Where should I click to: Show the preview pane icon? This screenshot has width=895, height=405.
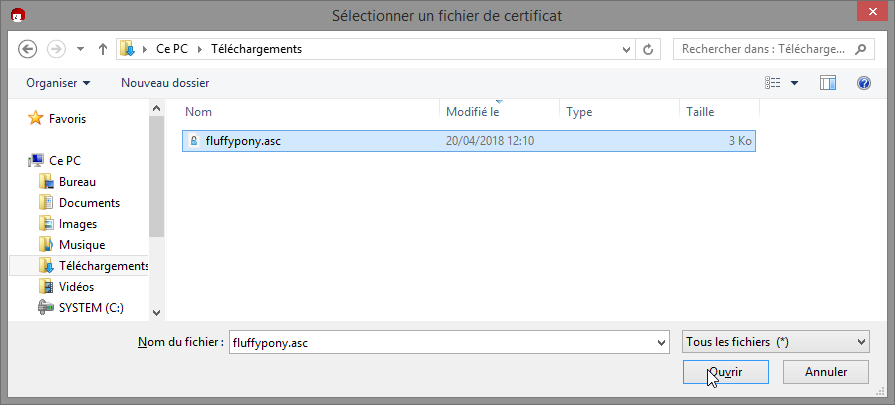coord(828,83)
